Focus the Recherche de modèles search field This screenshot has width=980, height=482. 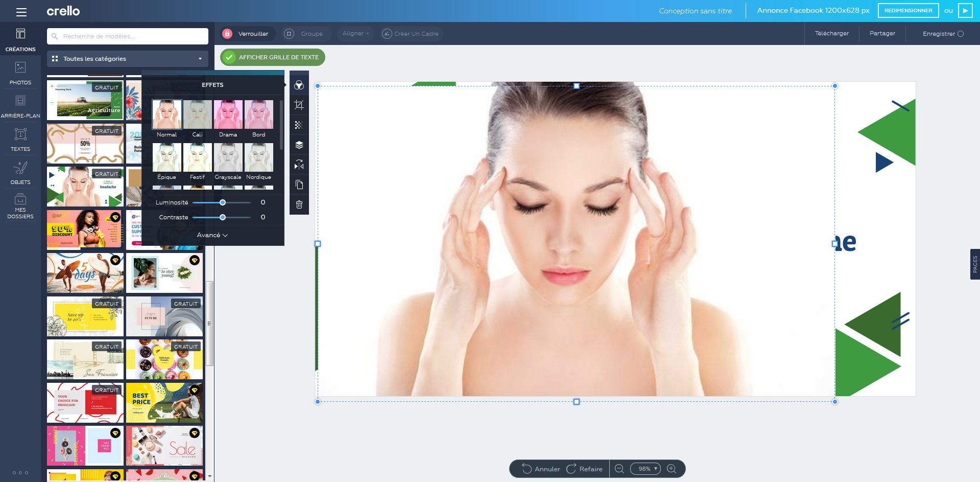[x=128, y=36]
